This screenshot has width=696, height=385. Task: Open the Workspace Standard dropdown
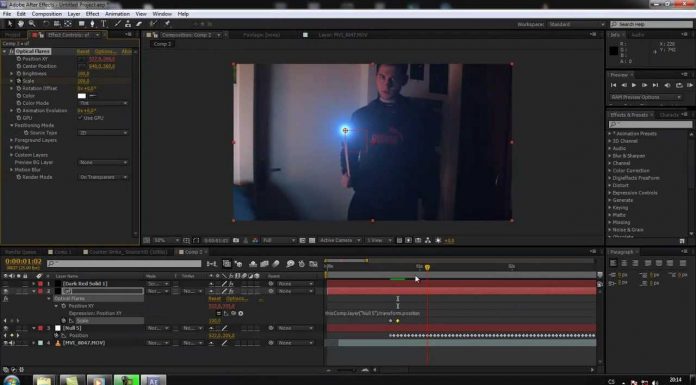pos(577,24)
